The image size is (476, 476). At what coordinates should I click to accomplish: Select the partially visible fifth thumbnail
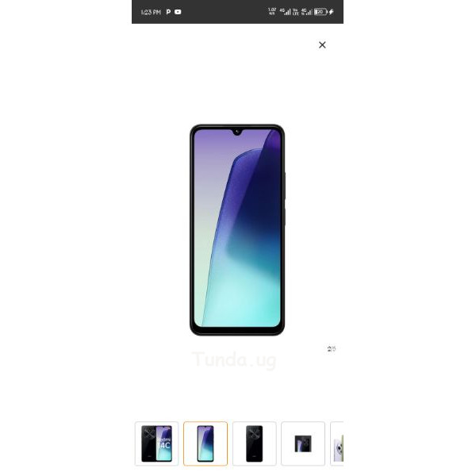337,443
